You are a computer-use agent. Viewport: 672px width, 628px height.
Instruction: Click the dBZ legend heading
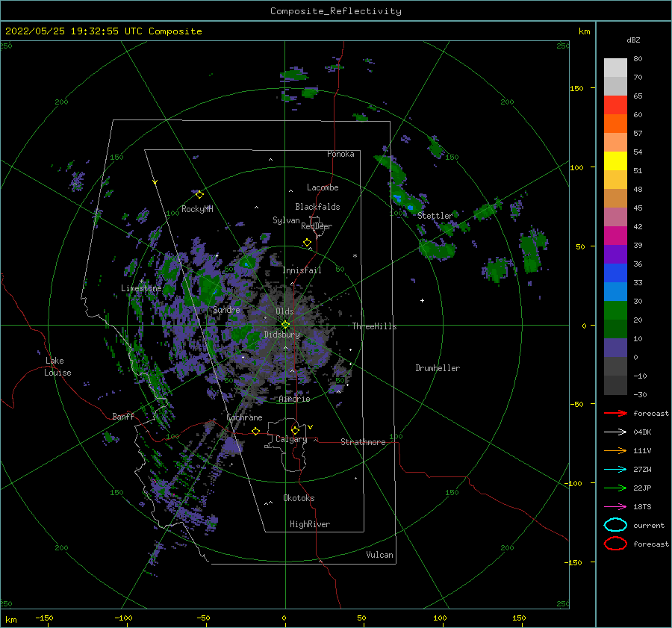pos(633,40)
